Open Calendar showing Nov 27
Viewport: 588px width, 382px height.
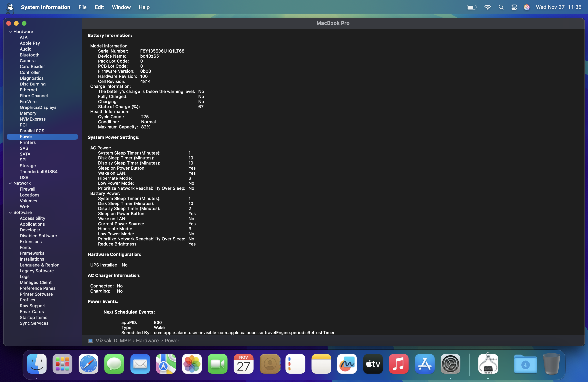tap(244, 364)
